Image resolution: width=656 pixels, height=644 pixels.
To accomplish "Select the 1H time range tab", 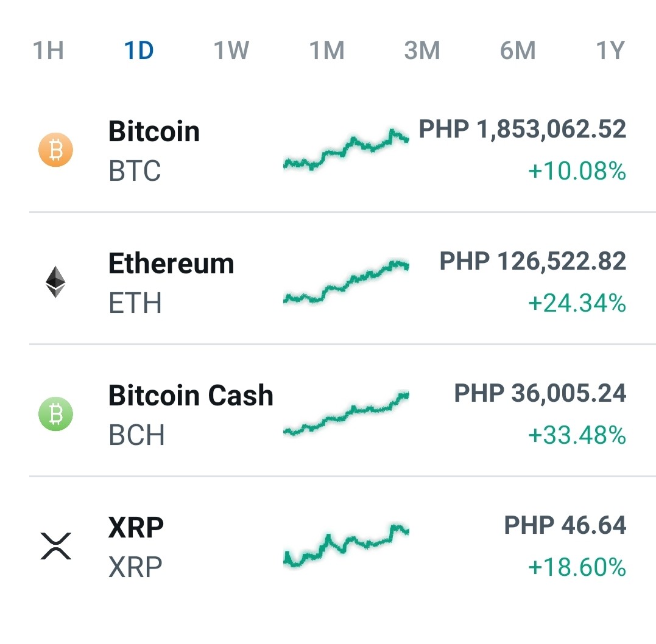I will (x=48, y=51).
